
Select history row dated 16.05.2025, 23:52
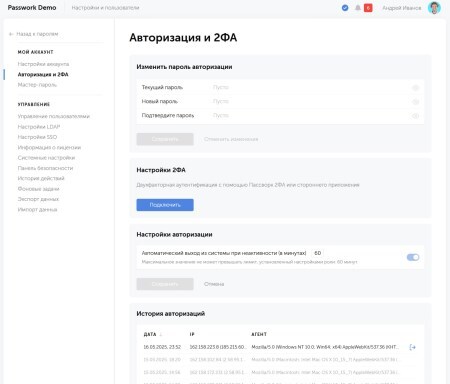pyautogui.click(x=280, y=347)
